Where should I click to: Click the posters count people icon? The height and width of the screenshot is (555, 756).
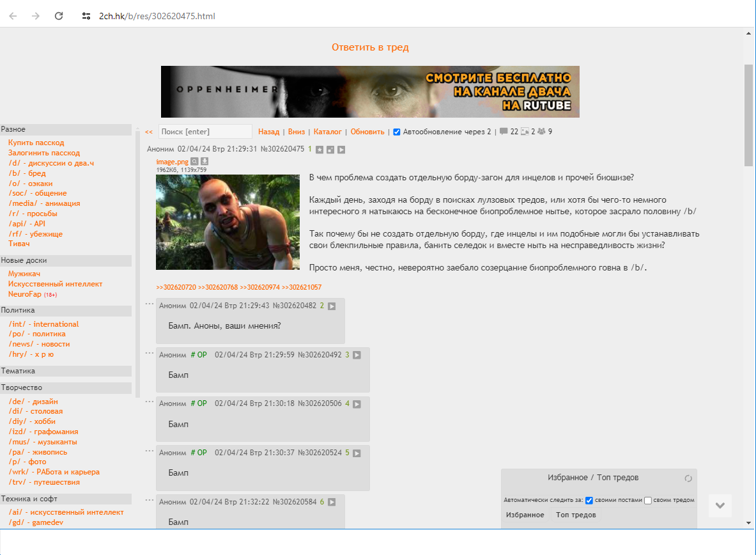[x=541, y=131]
